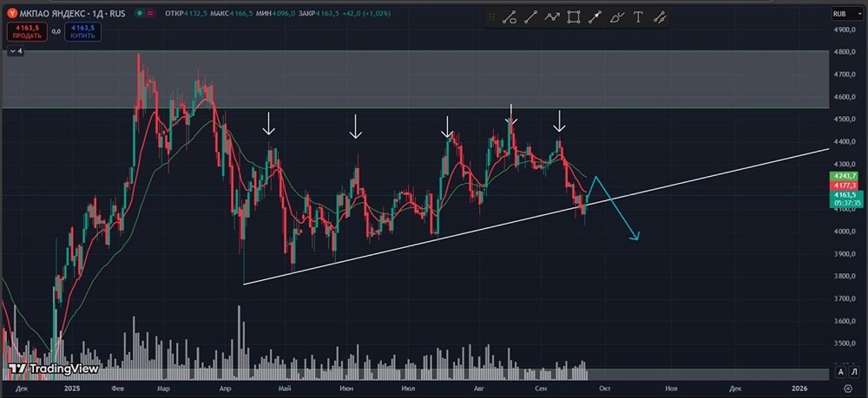
Task: Click the МИН low value 4096,0
Action: coord(284,13)
